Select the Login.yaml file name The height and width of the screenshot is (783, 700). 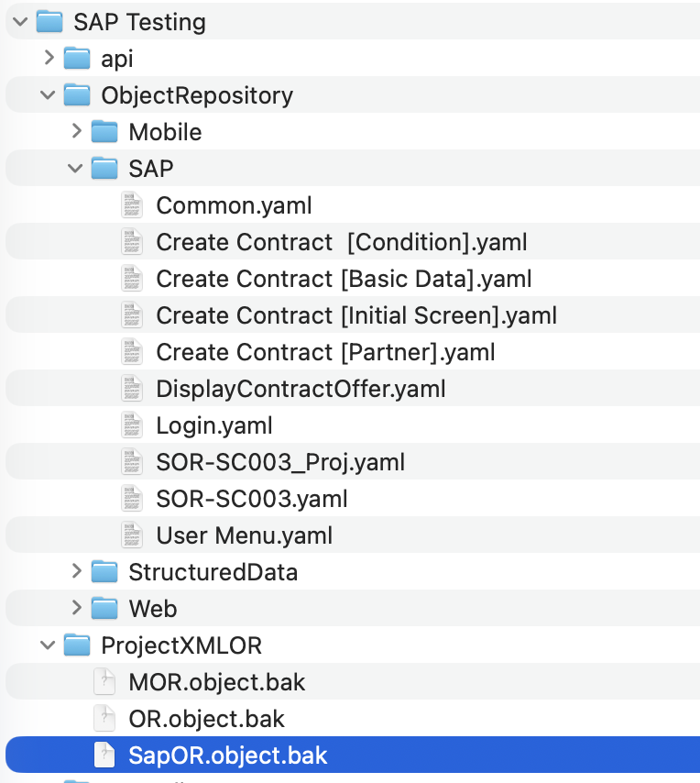tap(214, 426)
